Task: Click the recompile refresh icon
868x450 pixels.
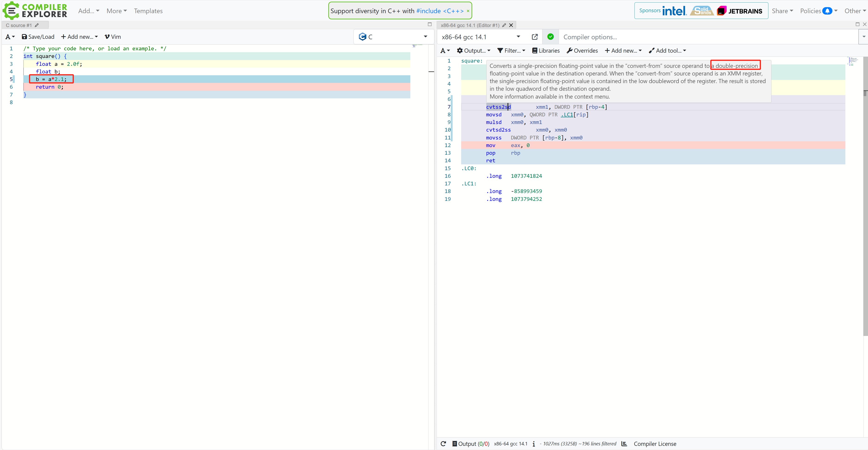Action: tap(443, 444)
